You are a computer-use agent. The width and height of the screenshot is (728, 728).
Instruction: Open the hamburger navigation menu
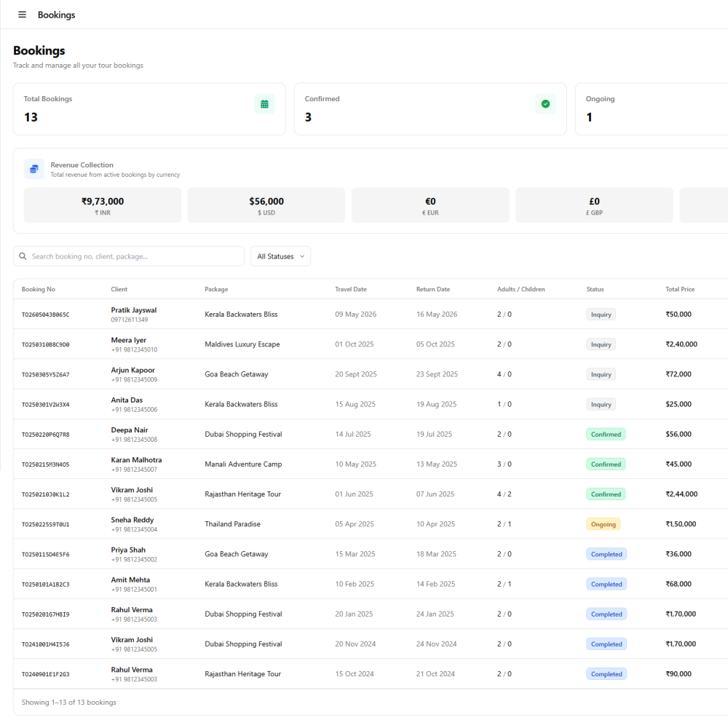tap(22, 15)
